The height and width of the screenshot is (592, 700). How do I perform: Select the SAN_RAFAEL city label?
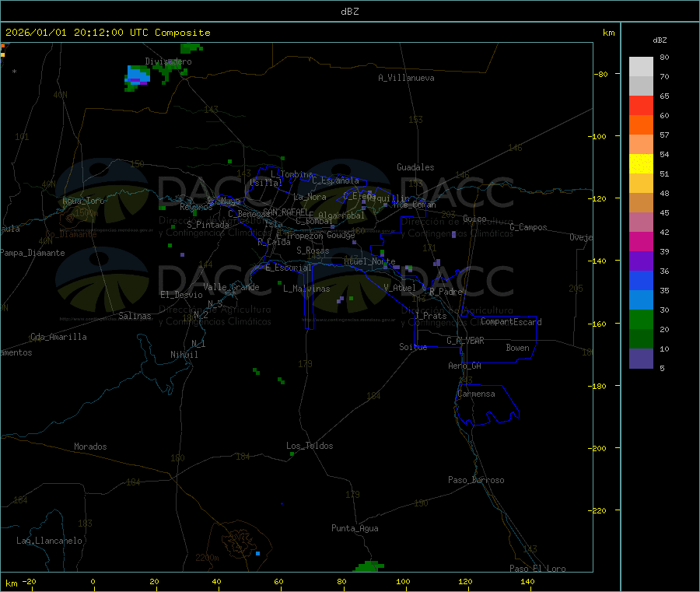click(x=285, y=212)
